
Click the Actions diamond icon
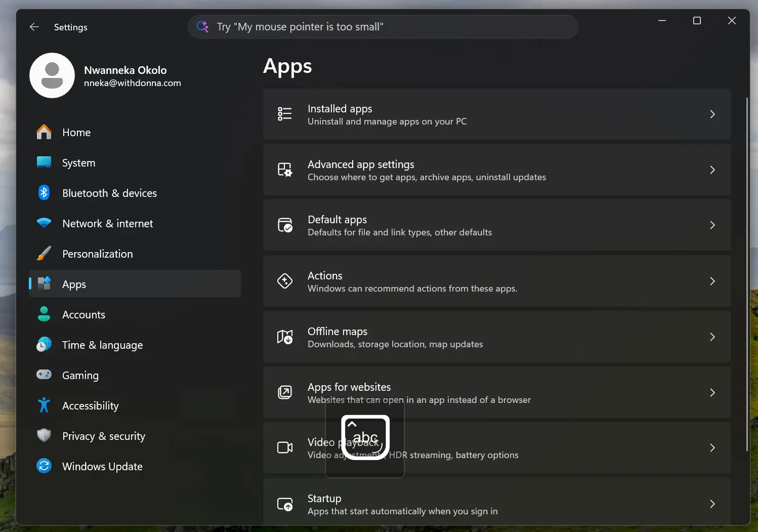tap(285, 281)
